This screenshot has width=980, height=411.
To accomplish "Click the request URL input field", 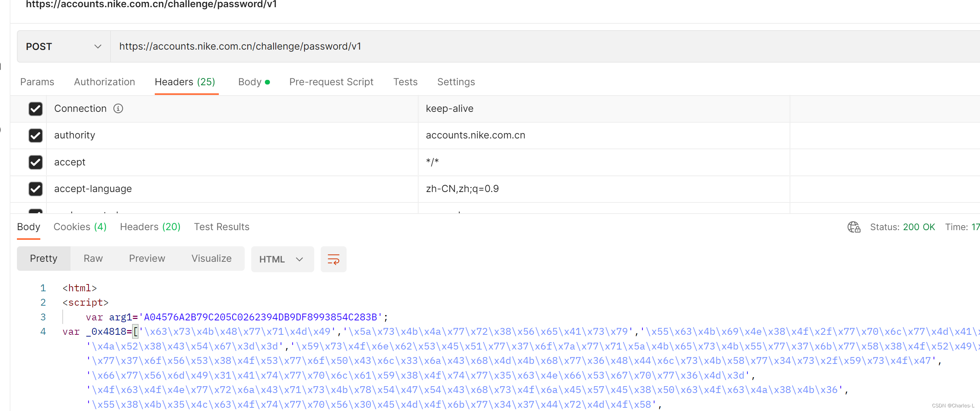I will click(533, 46).
